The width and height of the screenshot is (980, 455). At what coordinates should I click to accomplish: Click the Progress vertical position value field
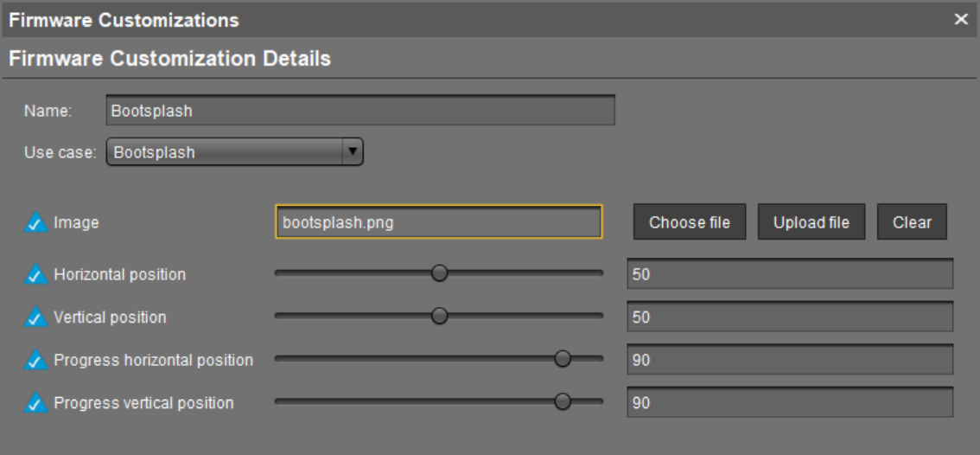pyautogui.click(x=790, y=402)
